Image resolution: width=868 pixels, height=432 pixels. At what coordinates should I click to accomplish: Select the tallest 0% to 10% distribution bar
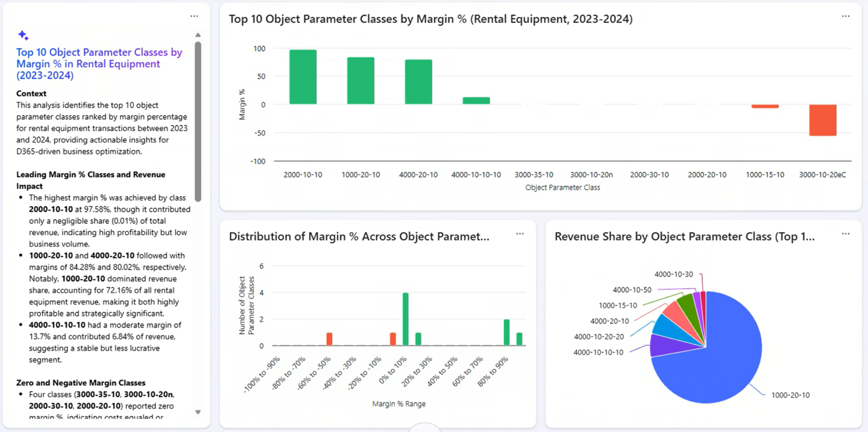406,319
